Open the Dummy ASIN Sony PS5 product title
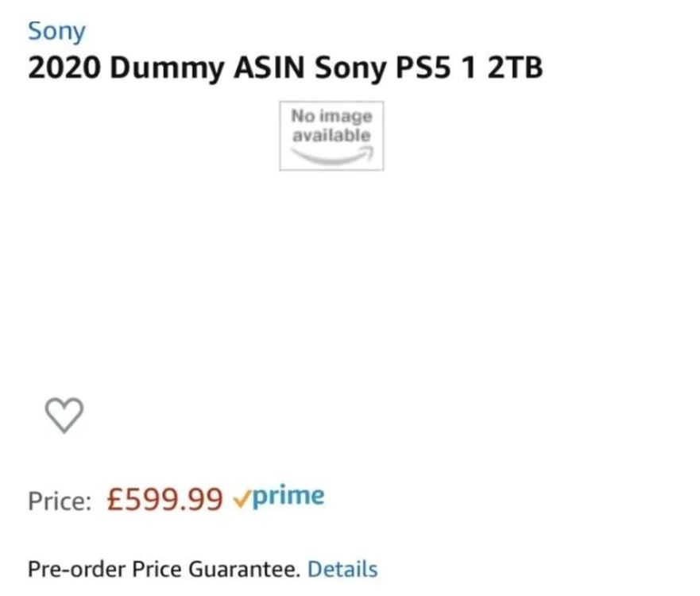The width and height of the screenshot is (700, 596). pos(284,68)
